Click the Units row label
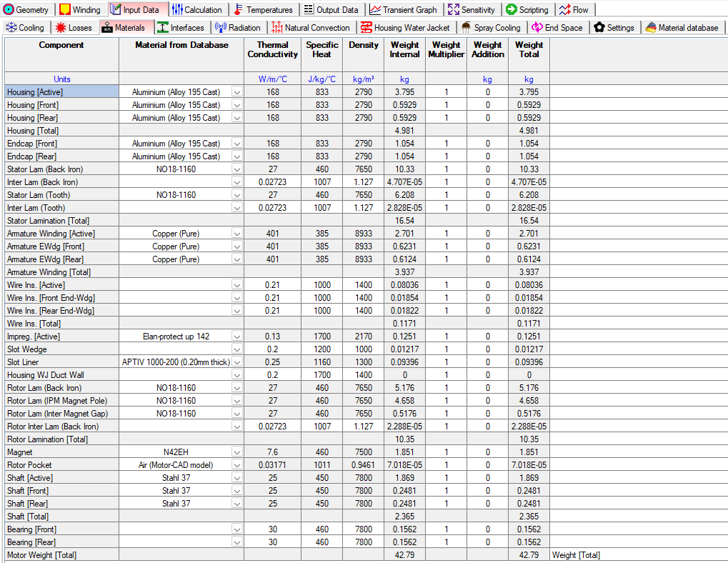Screen dimensions: 728x563 click(61, 79)
